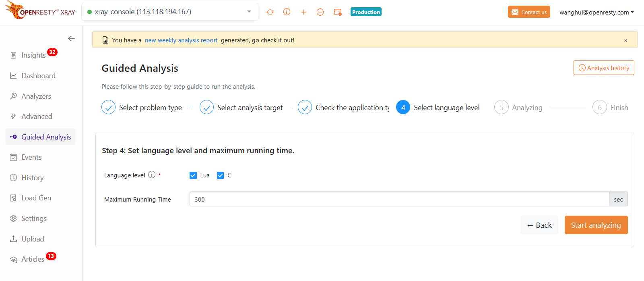This screenshot has height=281, width=644.
Task: Click the plus icon to add a machine
Action: pyautogui.click(x=303, y=12)
